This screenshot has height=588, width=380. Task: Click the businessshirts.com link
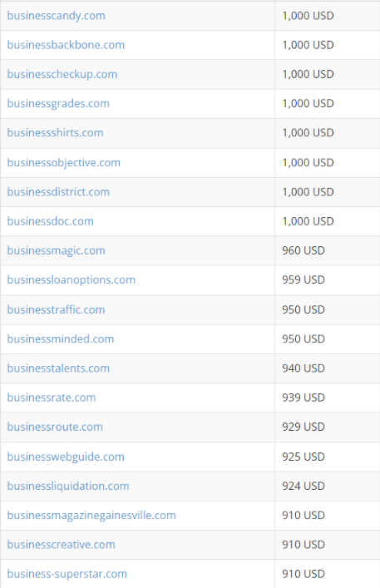click(x=55, y=133)
